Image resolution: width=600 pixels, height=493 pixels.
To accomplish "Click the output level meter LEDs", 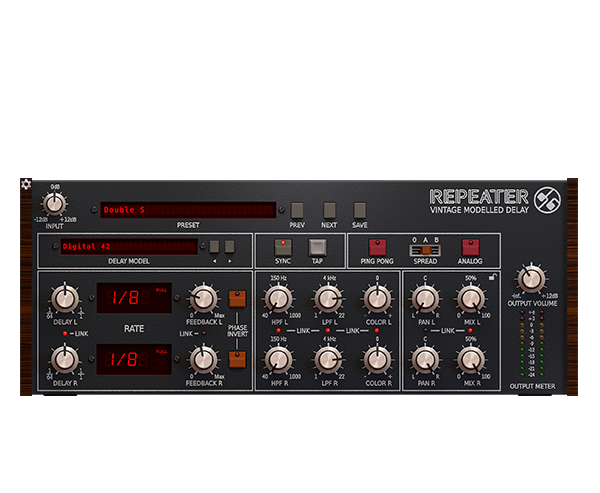I will click(532, 344).
